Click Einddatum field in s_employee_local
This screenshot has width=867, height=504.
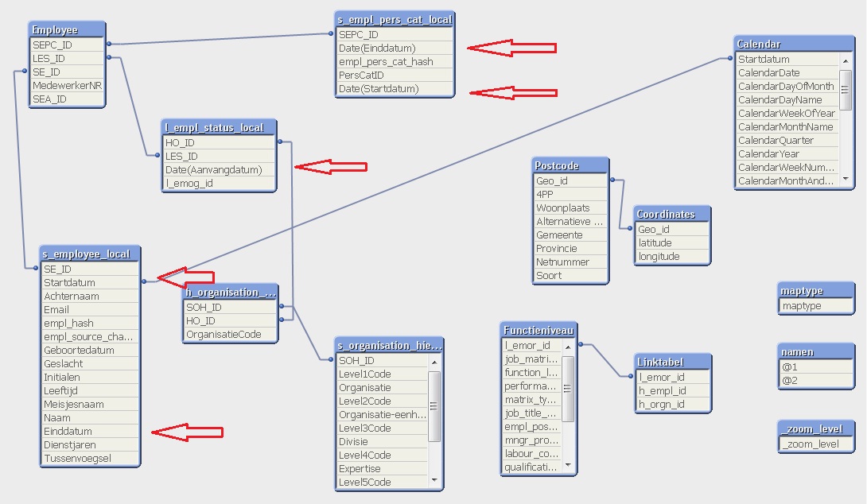90,431
